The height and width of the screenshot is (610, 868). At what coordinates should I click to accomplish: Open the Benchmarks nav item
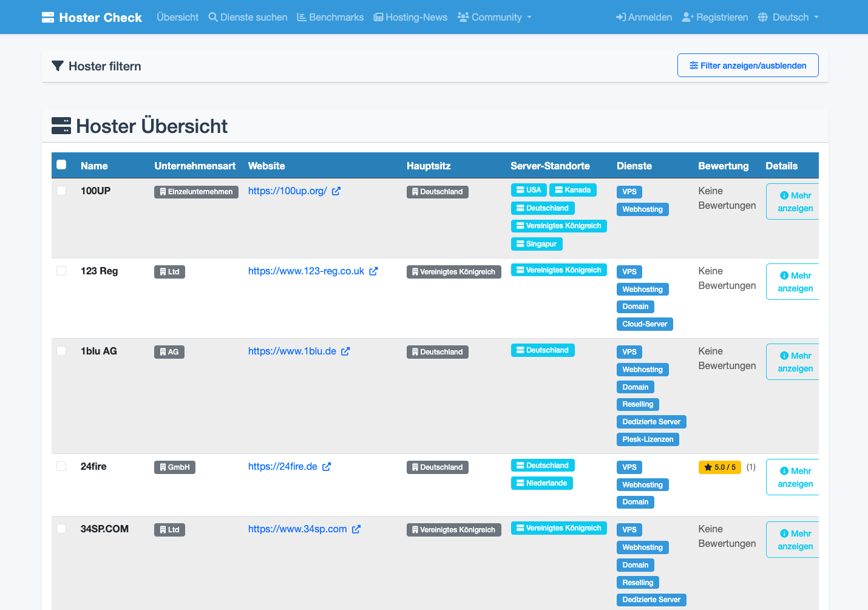tap(330, 17)
